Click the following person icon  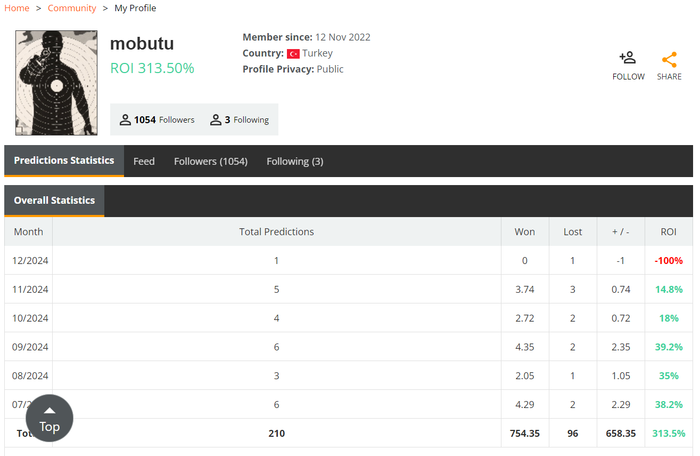tap(215, 120)
